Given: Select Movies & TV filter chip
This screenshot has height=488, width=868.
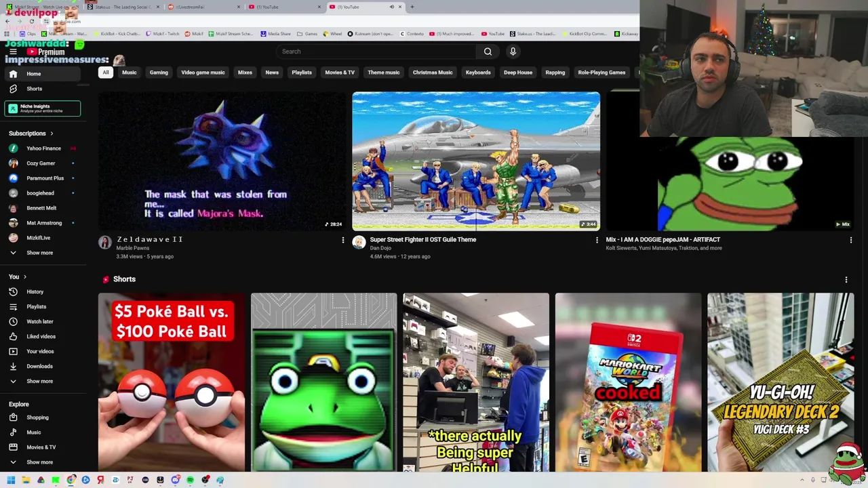Looking at the screenshot, I should [x=340, y=73].
